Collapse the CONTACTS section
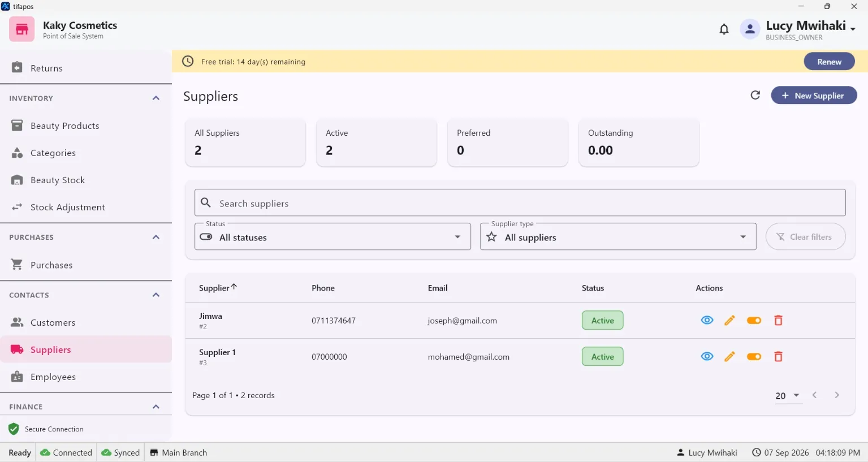Image resolution: width=868 pixels, height=462 pixels. point(156,295)
